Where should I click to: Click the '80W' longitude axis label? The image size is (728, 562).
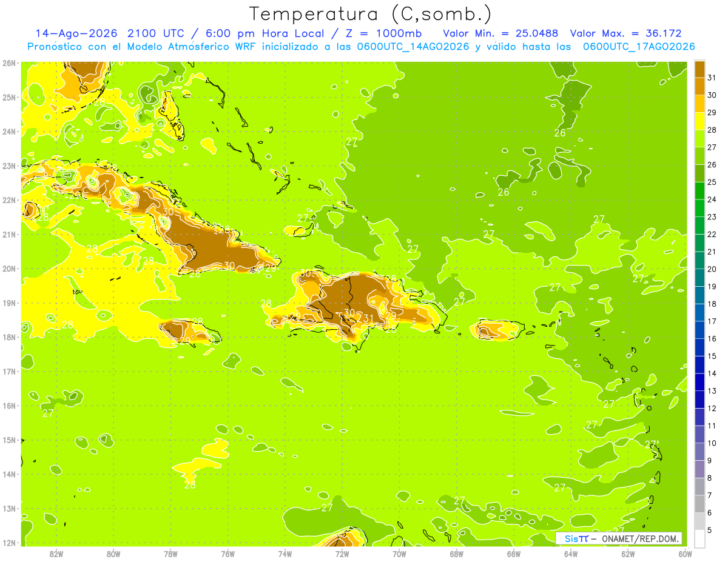pos(113,554)
